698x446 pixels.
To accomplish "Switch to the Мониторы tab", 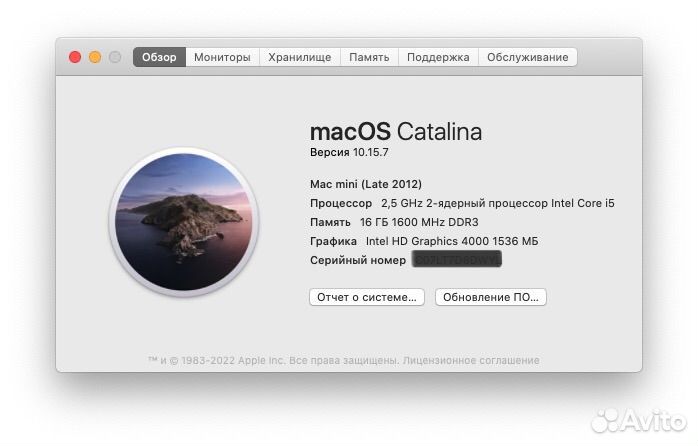I will click(223, 57).
